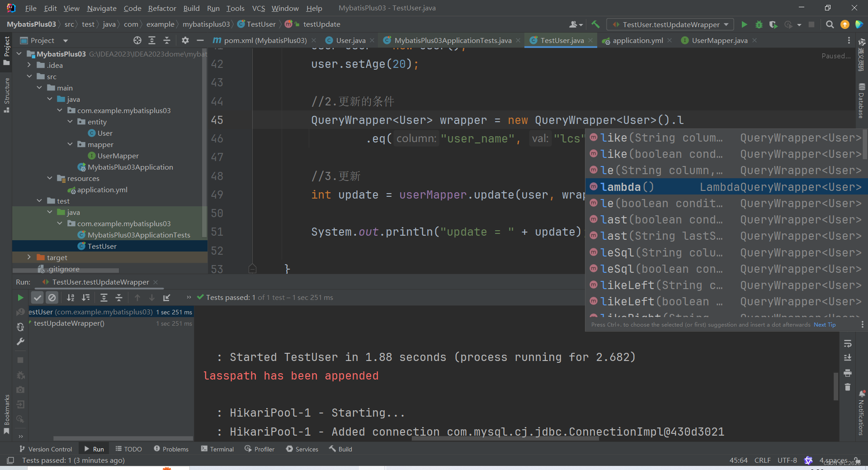Image resolution: width=868 pixels, height=470 pixels.
Task: Open the Problems tool window
Action: 171,449
